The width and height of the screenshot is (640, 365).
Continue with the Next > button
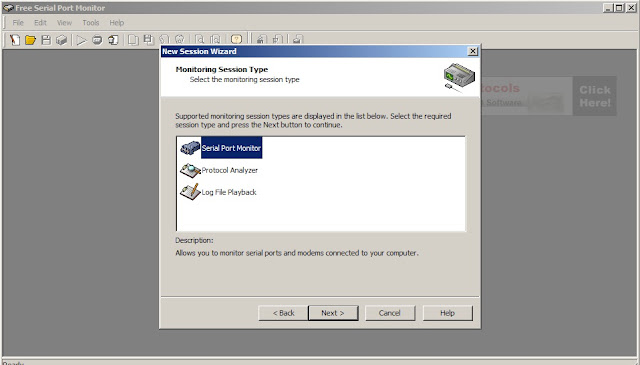pos(333,313)
